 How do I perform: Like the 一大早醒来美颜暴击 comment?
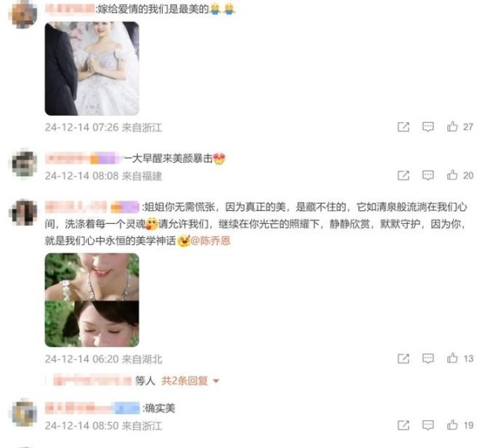452,175
